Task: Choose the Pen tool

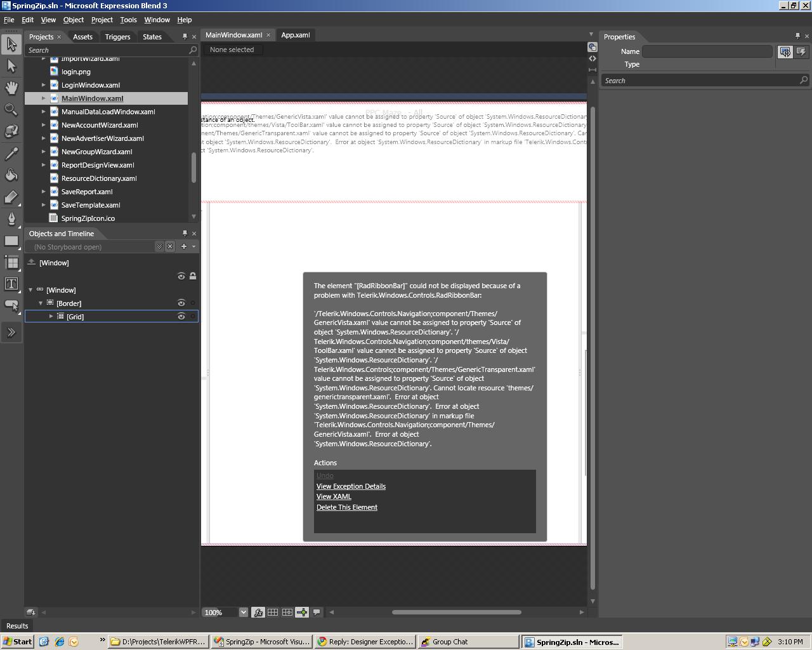Action: point(11,219)
